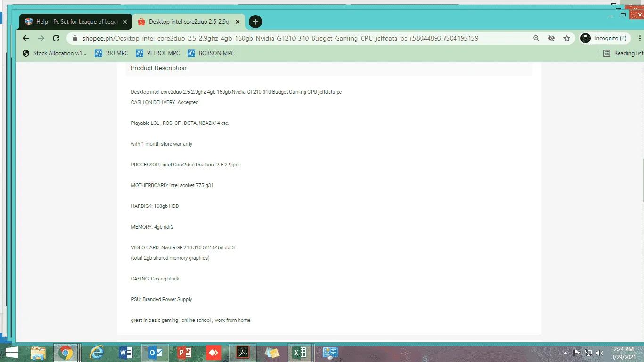Click the product title line in the description
The height and width of the screenshot is (362, 644).
pos(236,92)
